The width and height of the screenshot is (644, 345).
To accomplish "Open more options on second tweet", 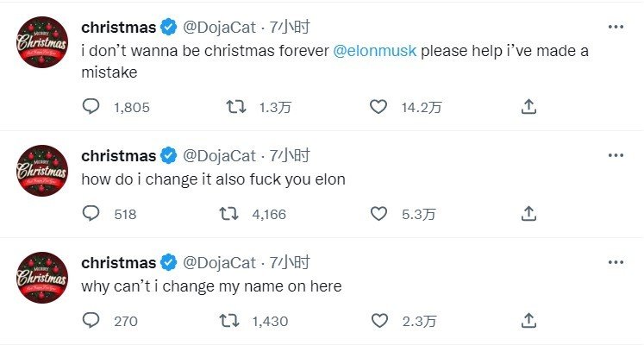I will [x=615, y=155].
